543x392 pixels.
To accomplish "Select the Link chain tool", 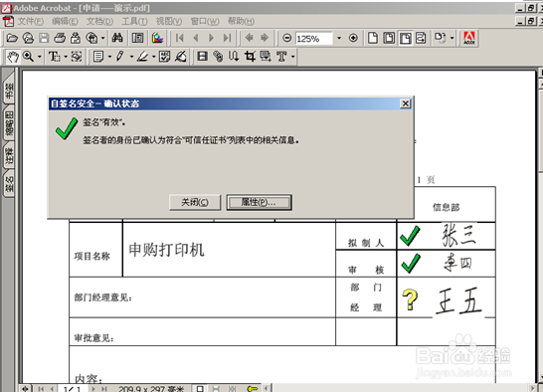I will coord(218,57).
